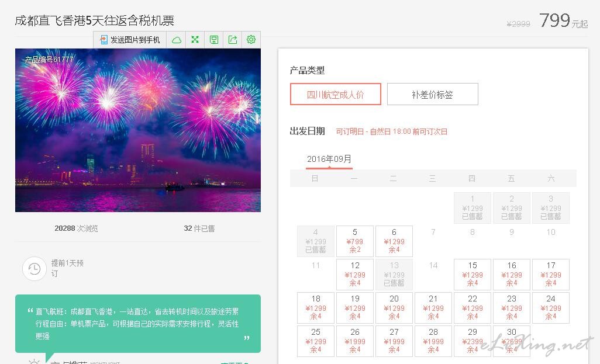Choose date 24 in the calendar
Screen dimensions: 600x364
click(x=551, y=307)
